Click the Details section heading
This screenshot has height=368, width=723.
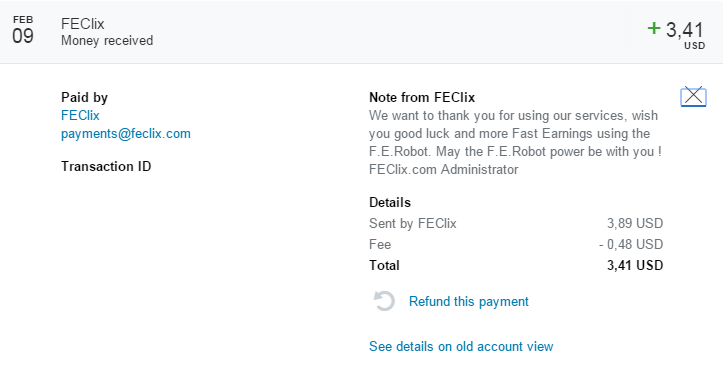390,202
